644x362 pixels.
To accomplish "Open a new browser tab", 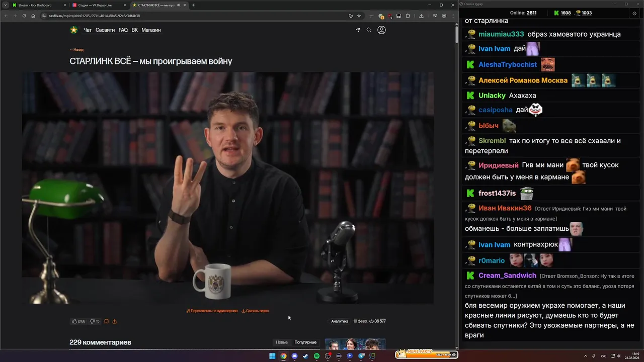I will click(194, 5).
